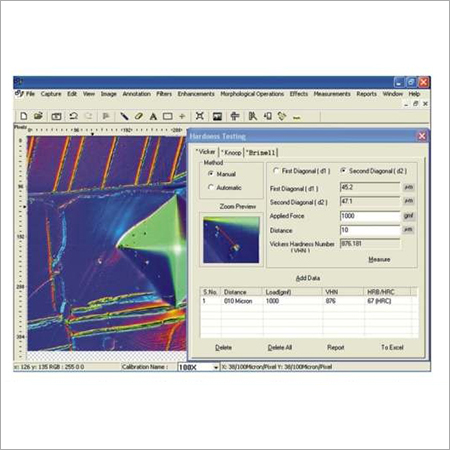Select the Automatic method radio button
This screenshot has width=450, height=450.
tap(211, 187)
